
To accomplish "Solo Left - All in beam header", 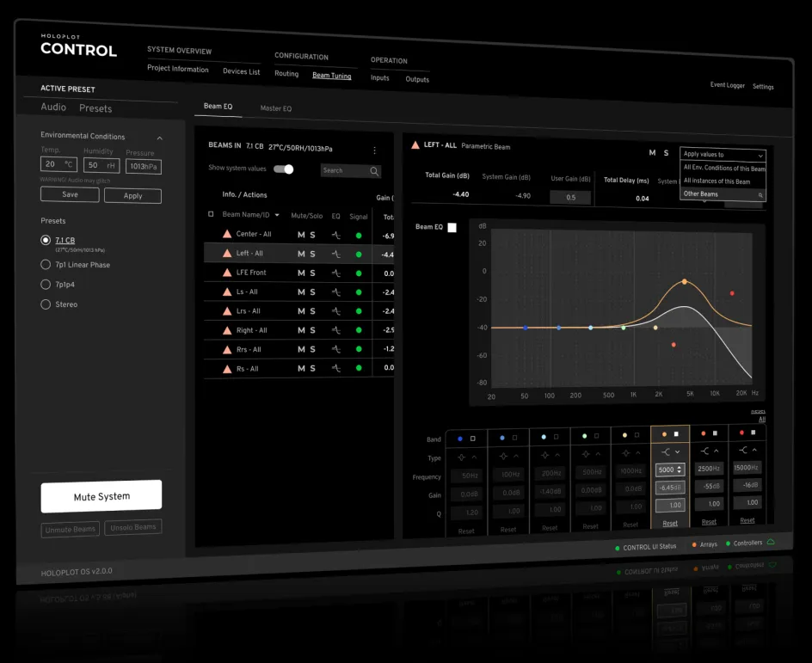I will click(x=666, y=153).
